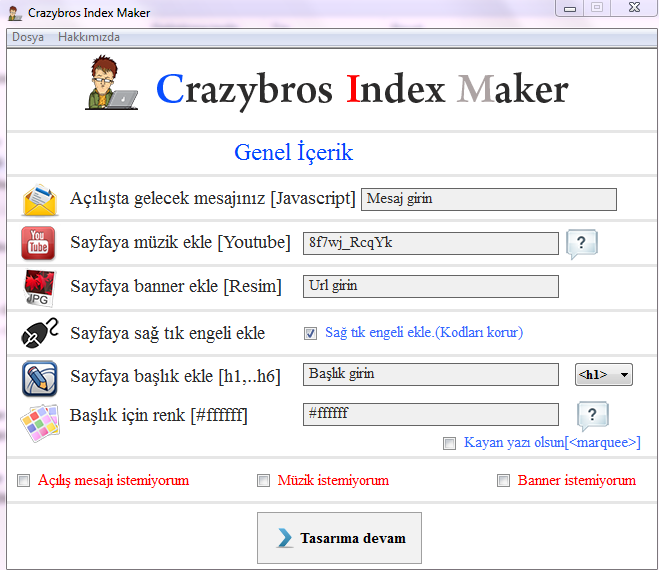Screen dimensions: 659x570
Task: Click the YouTube icon
Action: click(38, 243)
